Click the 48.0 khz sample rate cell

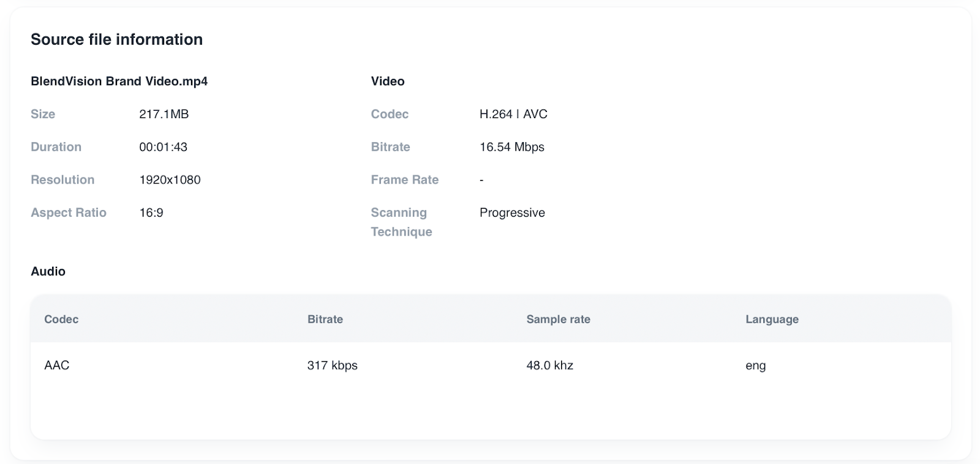pos(549,365)
